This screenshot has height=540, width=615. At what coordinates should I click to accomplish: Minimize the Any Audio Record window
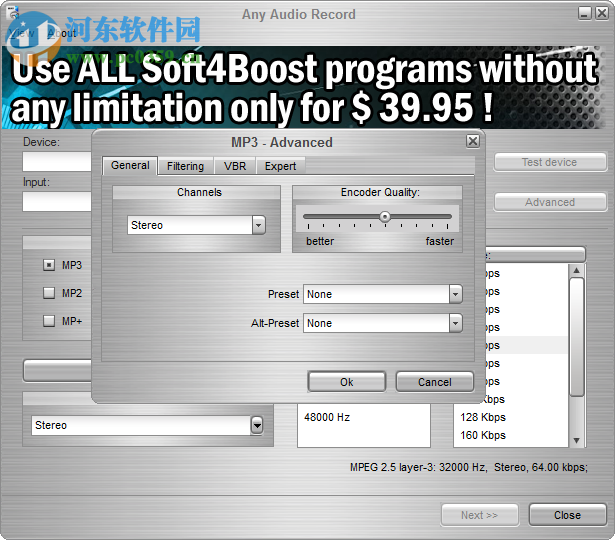point(584,13)
